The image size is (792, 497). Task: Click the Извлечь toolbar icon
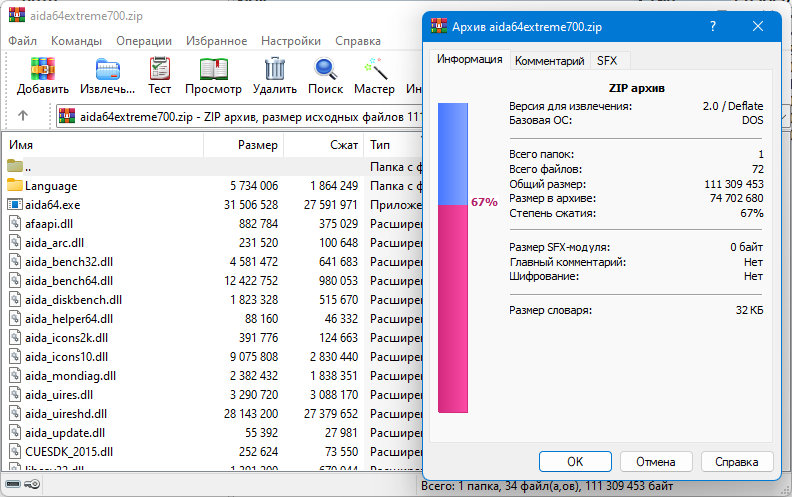pyautogui.click(x=108, y=69)
